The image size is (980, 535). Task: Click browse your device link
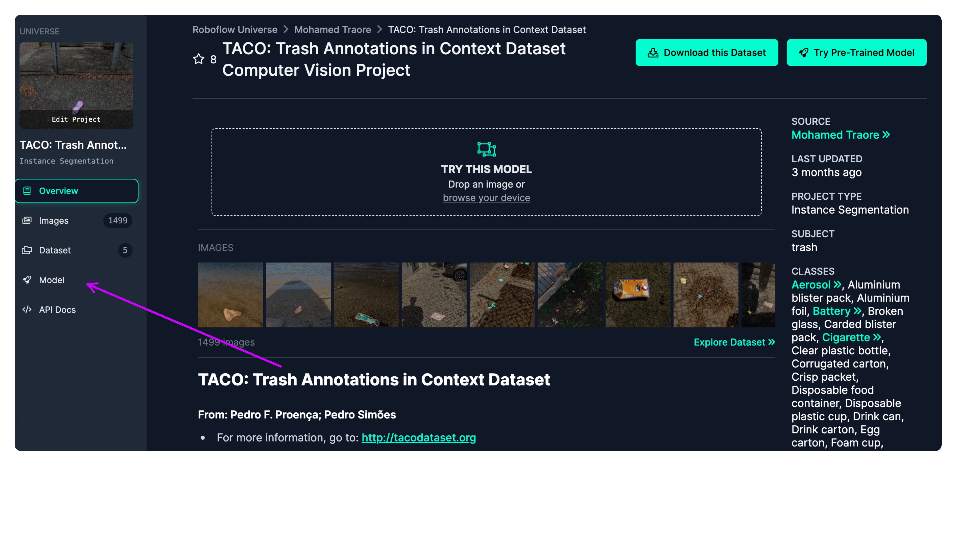point(486,198)
